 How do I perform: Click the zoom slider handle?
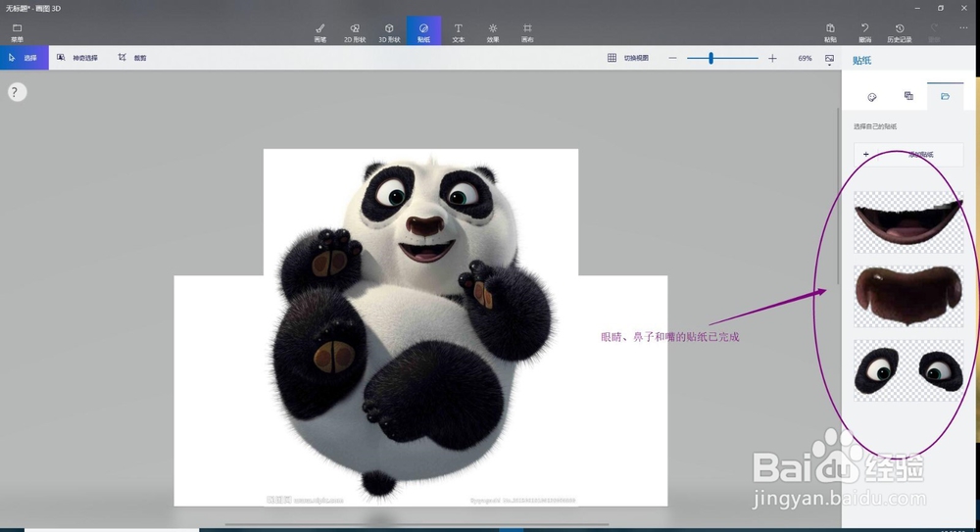coord(710,58)
